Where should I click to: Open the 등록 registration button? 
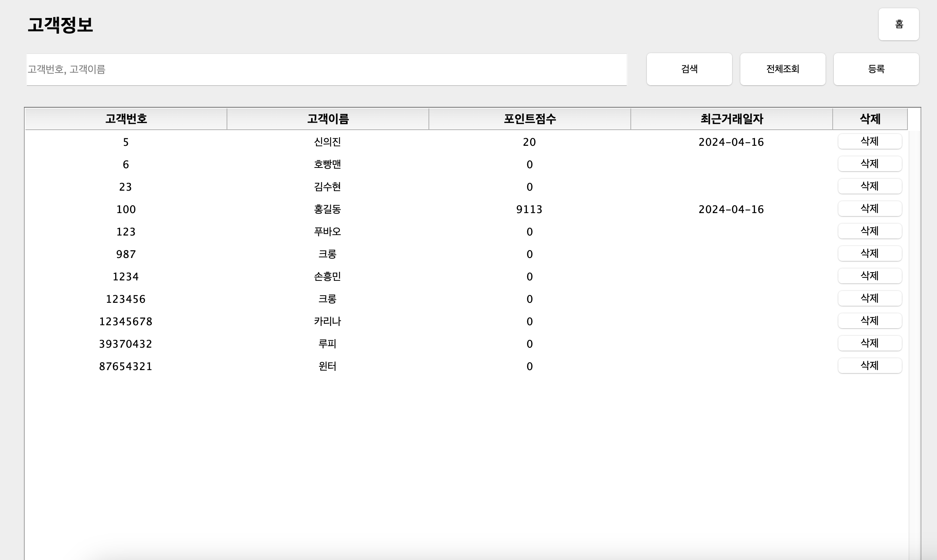point(876,69)
